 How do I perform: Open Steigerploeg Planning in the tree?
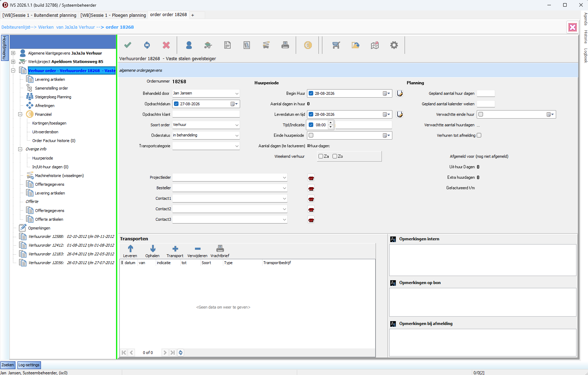[x=53, y=97]
